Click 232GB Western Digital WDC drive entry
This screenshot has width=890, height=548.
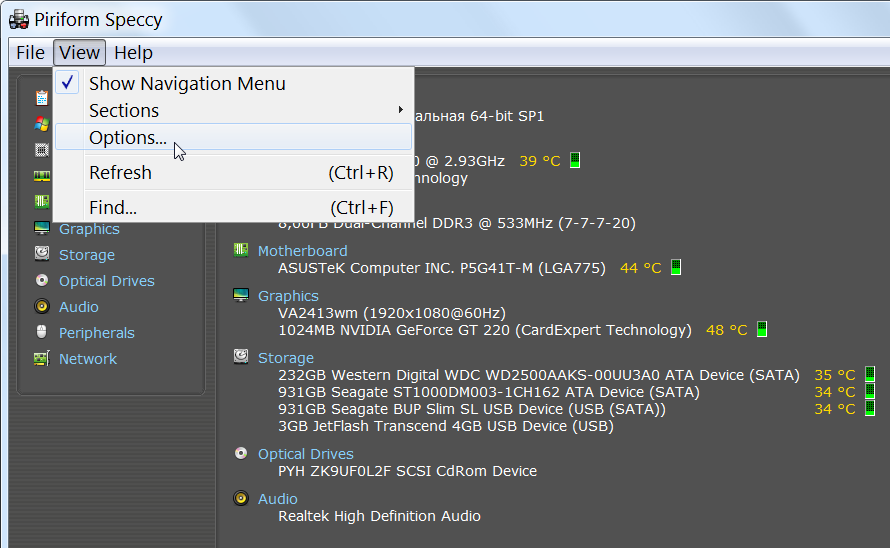tap(539, 375)
